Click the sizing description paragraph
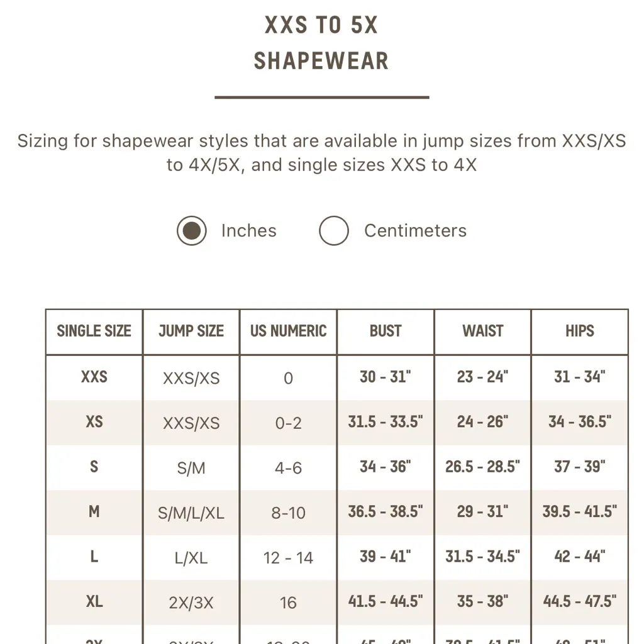 tap(321, 153)
